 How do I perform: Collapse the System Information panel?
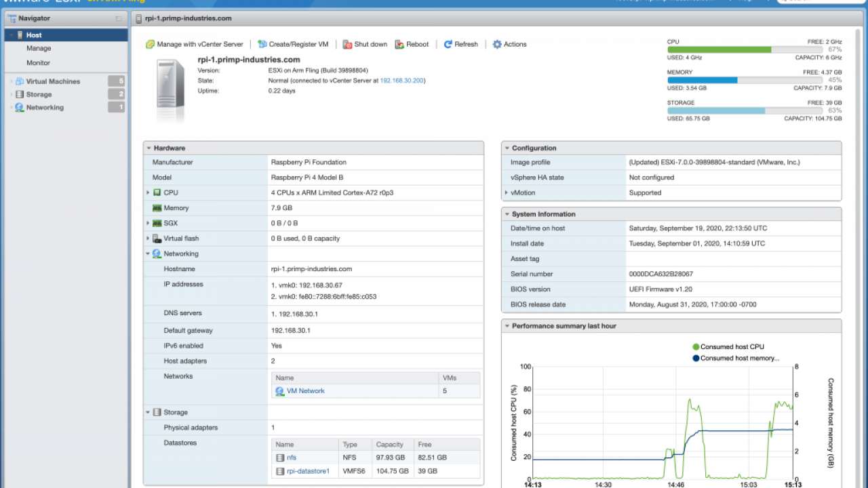(507, 214)
